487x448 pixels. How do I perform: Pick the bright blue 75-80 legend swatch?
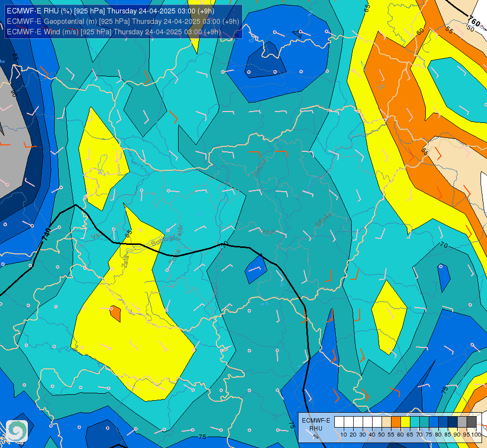(x=434, y=422)
